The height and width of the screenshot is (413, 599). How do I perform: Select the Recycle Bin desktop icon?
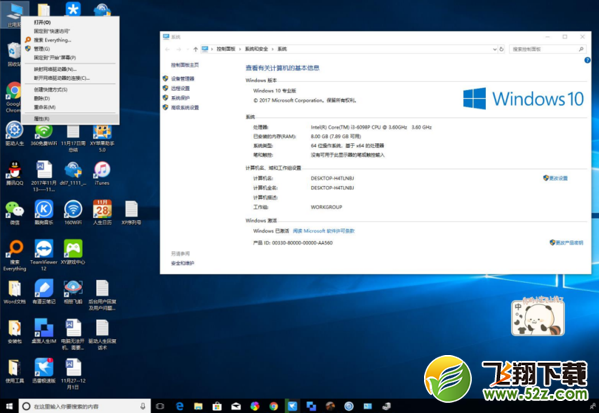(x=14, y=55)
